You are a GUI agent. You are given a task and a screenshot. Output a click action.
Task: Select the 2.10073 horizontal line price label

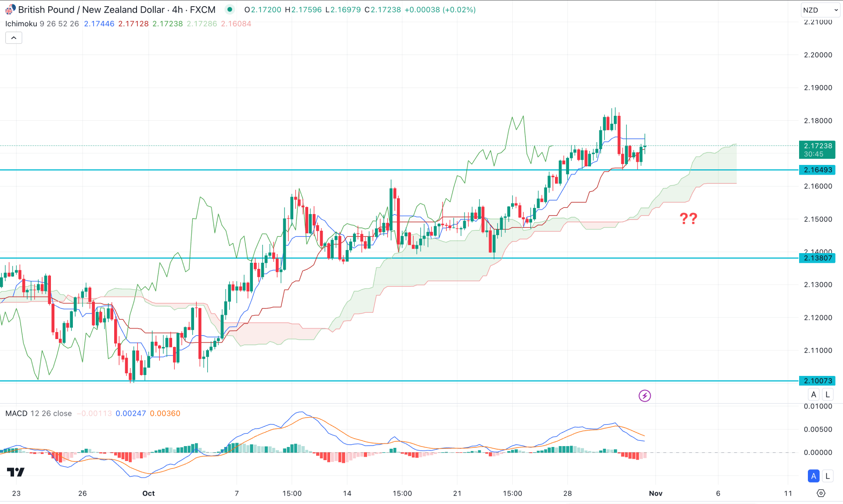tap(817, 381)
